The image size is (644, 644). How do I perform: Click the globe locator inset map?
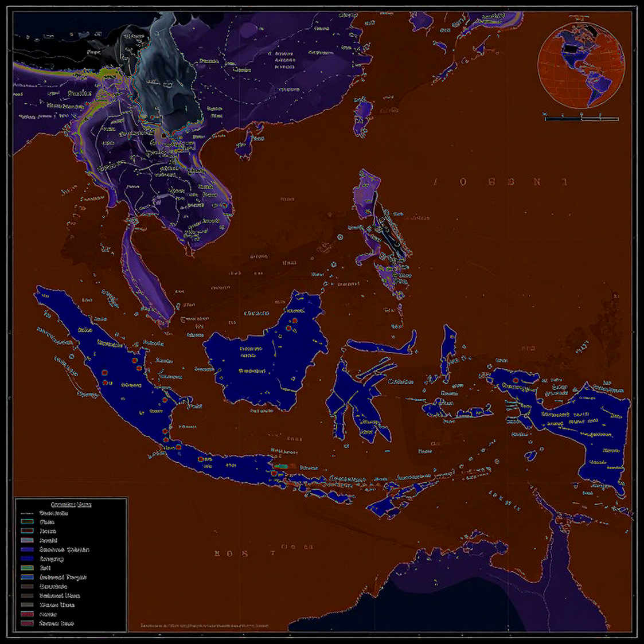coord(581,65)
